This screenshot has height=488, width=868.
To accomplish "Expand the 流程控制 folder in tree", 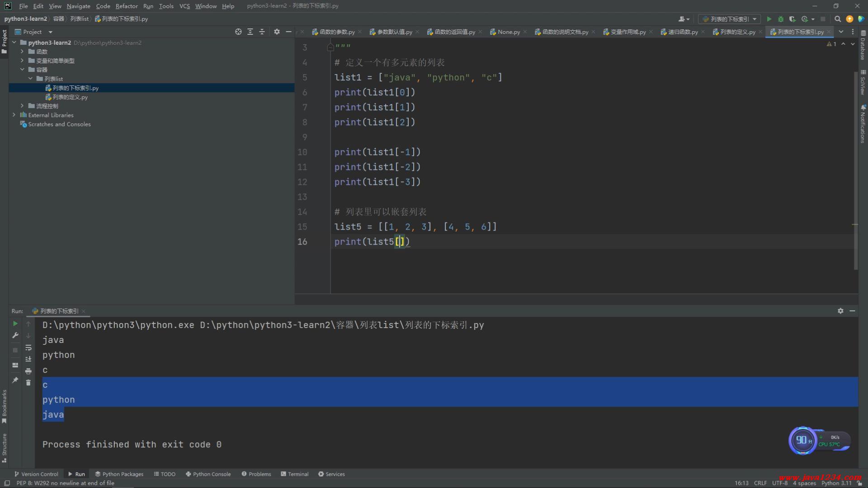I will click(x=22, y=106).
